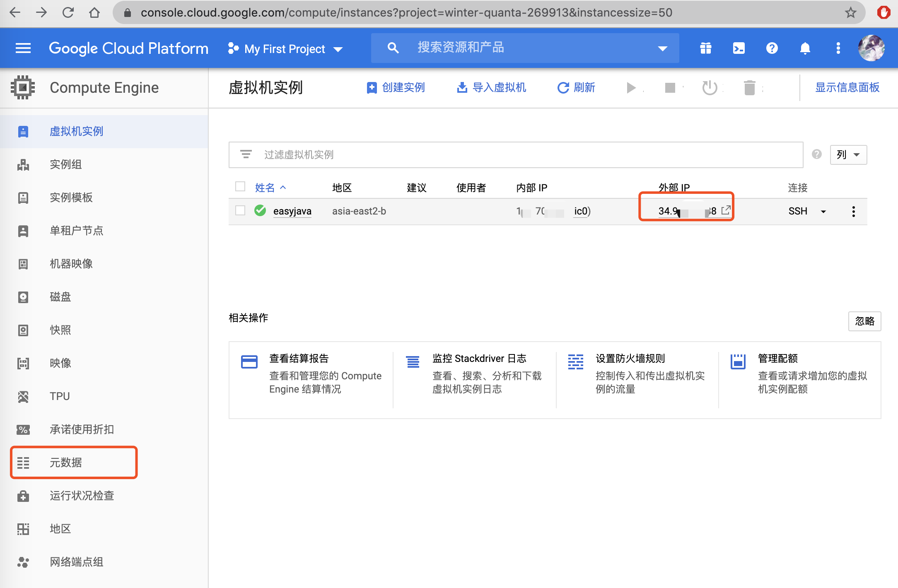Click 导入虚拟机 import VM button
This screenshot has width=898, height=588.
click(x=492, y=87)
